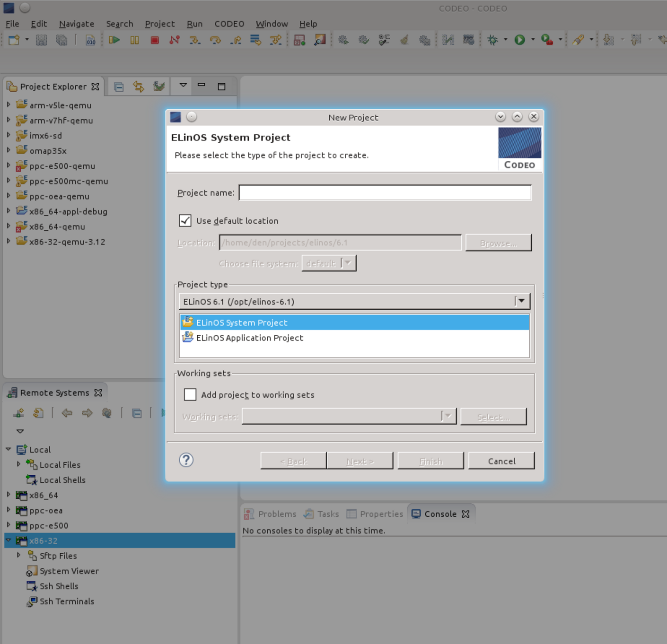This screenshot has width=667, height=644.
Task: Click the Debug bug toolbar icon
Action: (493, 40)
